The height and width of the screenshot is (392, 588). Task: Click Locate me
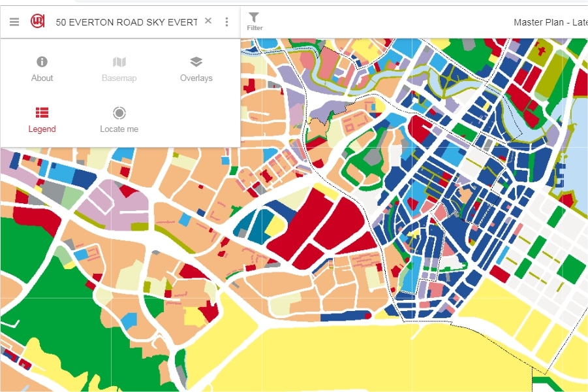pyautogui.click(x=119, y=120)
